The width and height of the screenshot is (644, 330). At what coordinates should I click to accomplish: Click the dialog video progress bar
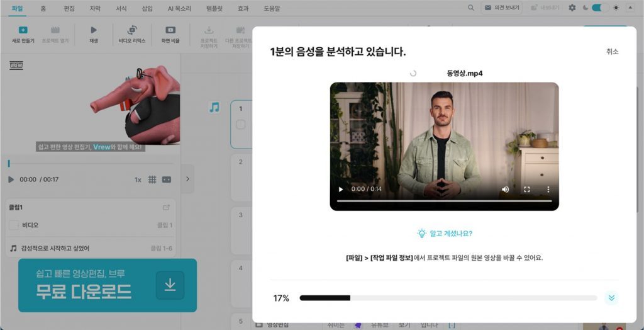tap(445, 201)
